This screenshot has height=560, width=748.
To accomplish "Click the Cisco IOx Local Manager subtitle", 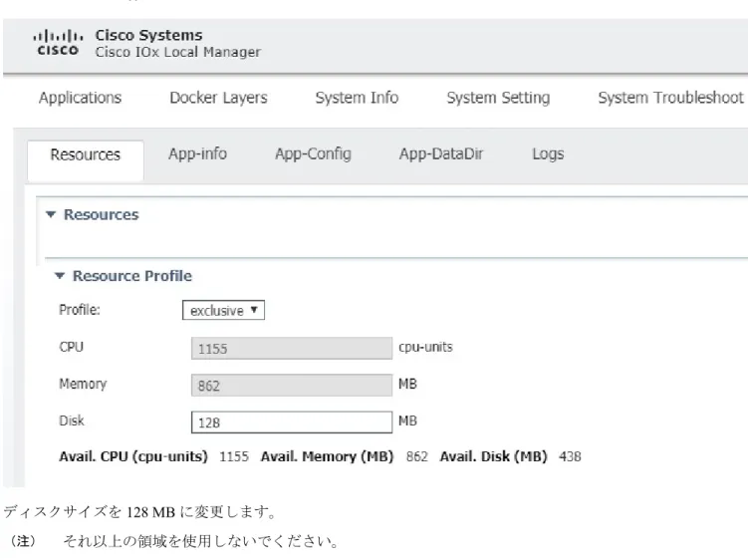I will click(x=178, y=52).
